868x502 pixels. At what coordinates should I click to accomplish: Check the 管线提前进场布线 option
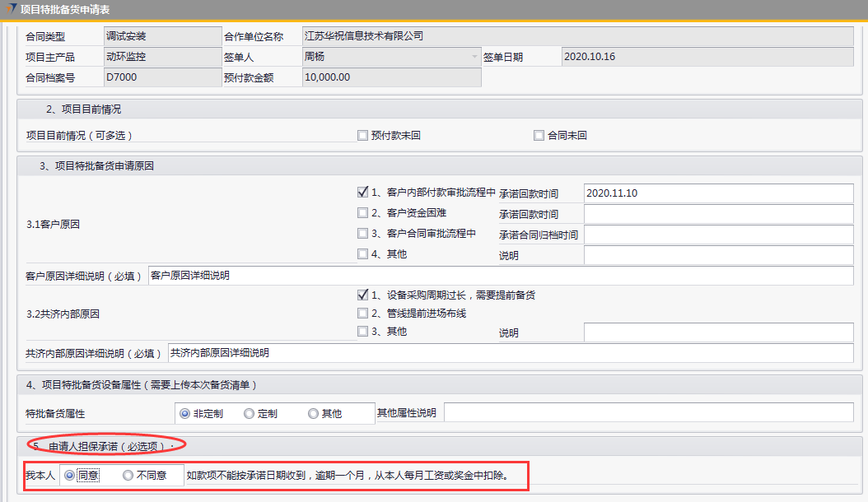point(363,314)
